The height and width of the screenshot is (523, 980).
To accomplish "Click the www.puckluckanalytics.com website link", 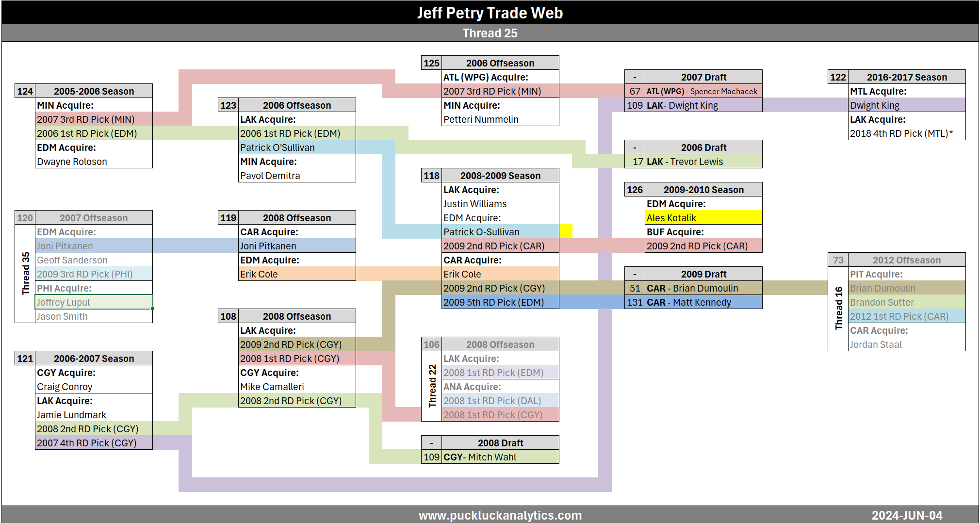I will (500, 515).
